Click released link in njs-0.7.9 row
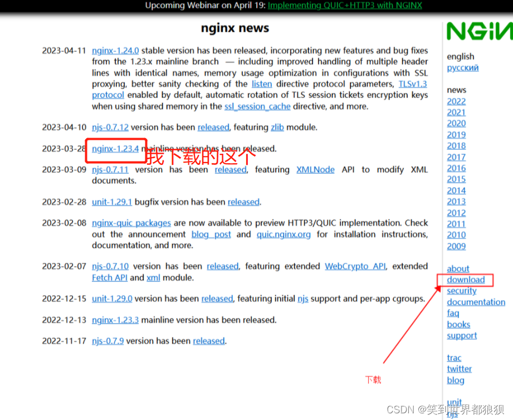Screen dimensions: 513x420 pos(209,341)
